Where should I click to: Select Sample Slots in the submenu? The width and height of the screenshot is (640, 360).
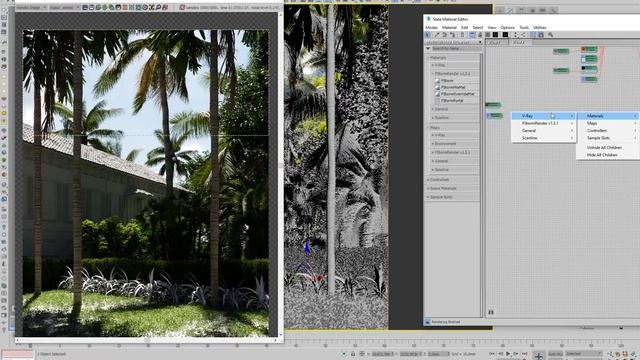(x=608, y=138)
